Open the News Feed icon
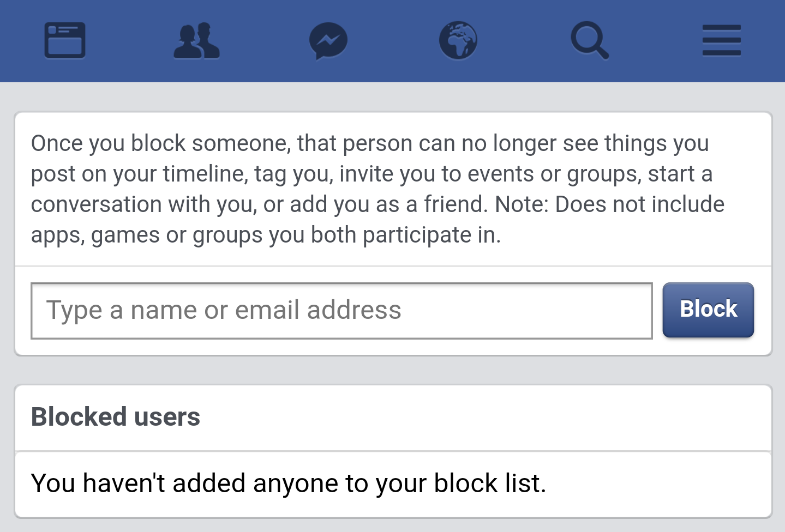 point(65,40)
